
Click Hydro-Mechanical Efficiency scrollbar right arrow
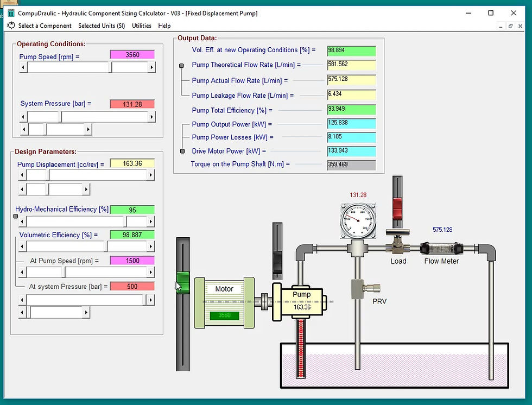coord(151,222)
